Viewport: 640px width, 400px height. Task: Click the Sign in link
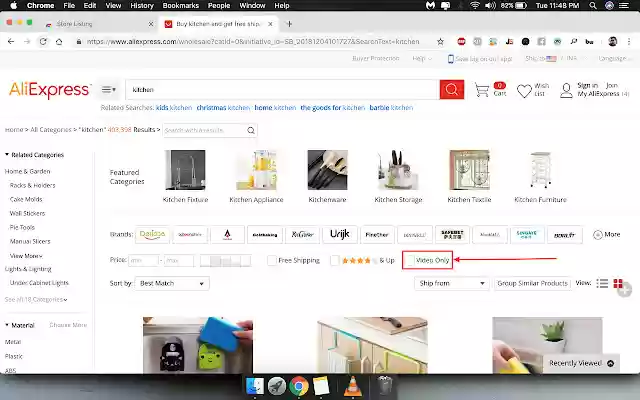click(587, 85)
